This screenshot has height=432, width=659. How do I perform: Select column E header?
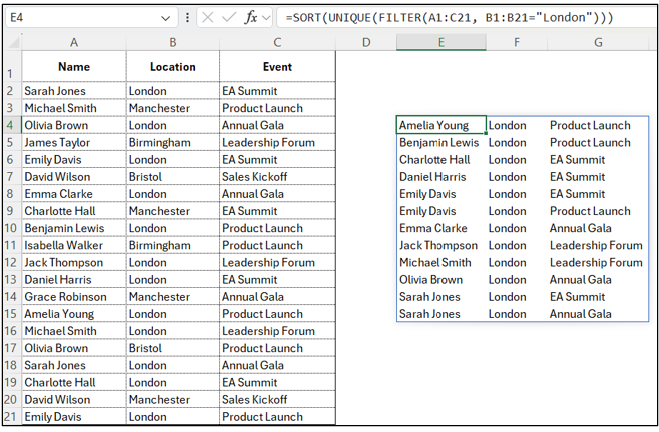click(x=440, y=41)
